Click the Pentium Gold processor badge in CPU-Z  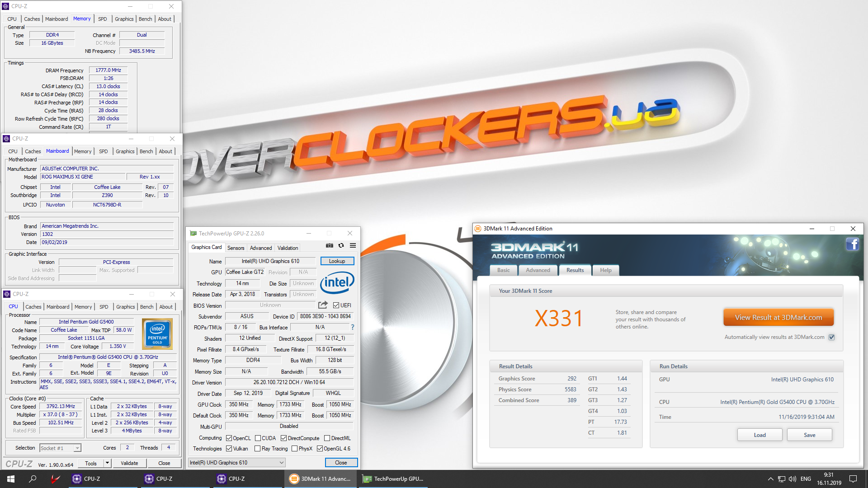(x=157, y=334)
